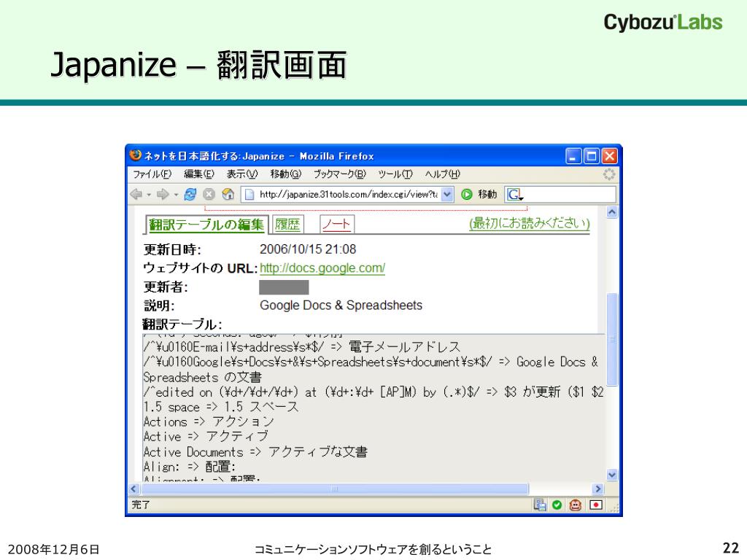Image resolution: width=747 pixels, height=560 pixels.
Task: Click the computers status bar icon
Action: [540, 505]
